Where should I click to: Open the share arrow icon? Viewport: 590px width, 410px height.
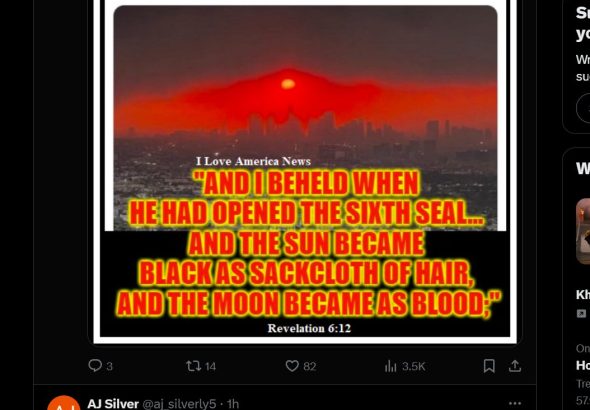(515, 366)
